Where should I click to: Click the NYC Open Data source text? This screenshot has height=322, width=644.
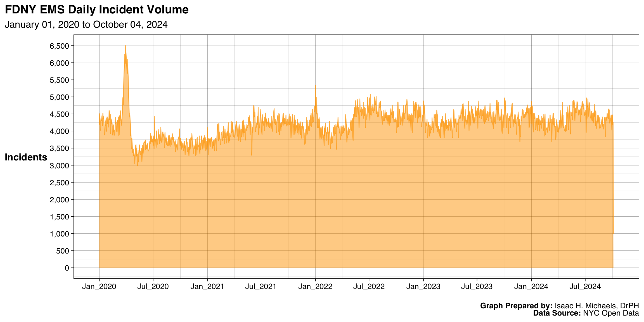tap(611, 313)
